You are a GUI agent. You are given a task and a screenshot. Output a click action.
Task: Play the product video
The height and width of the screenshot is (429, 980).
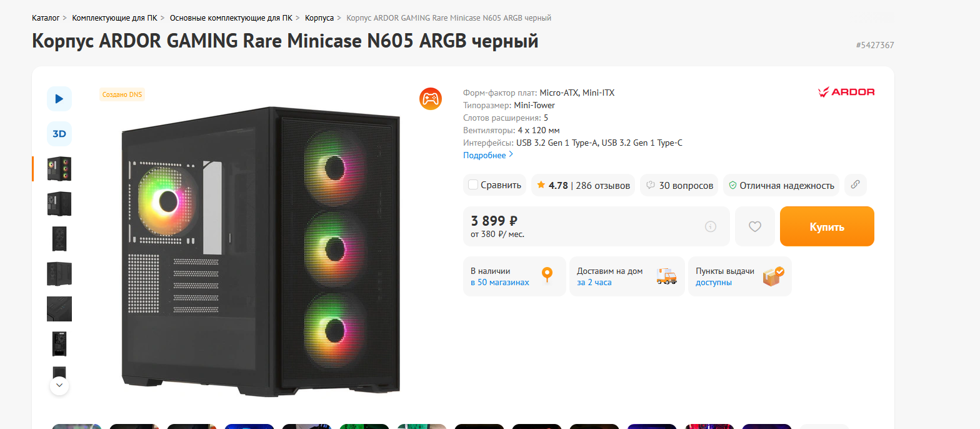[59, 99]
